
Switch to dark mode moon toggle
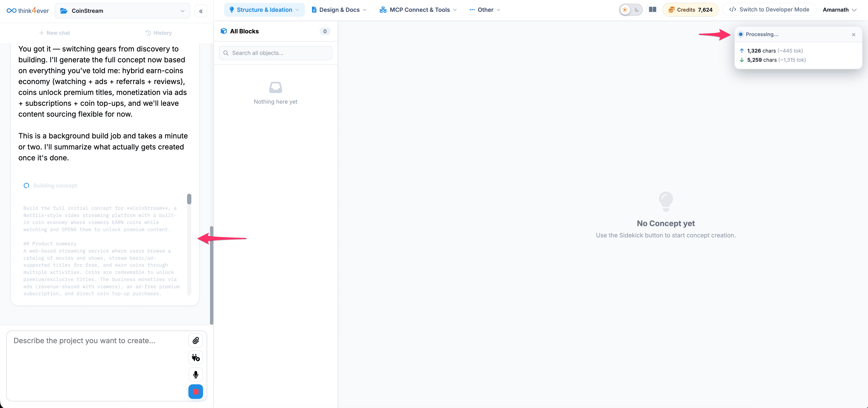point(636,10)
